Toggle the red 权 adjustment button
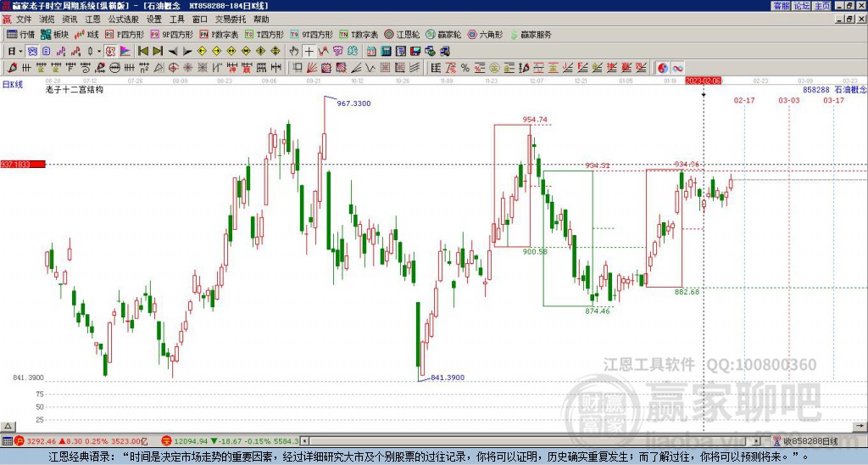Image resolution: width=868 pixels, height=465 pixels. coord(110,52)
